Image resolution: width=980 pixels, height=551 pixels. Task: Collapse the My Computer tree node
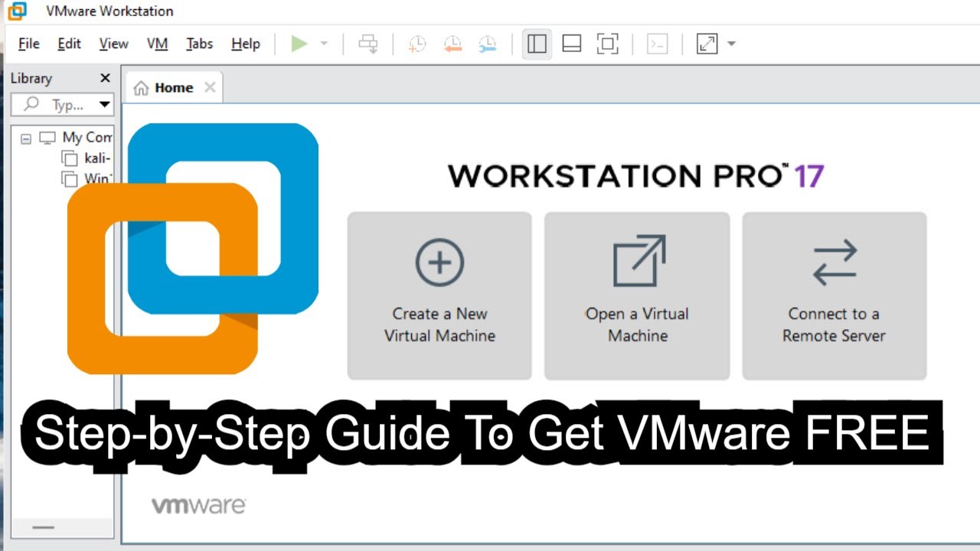26,139
